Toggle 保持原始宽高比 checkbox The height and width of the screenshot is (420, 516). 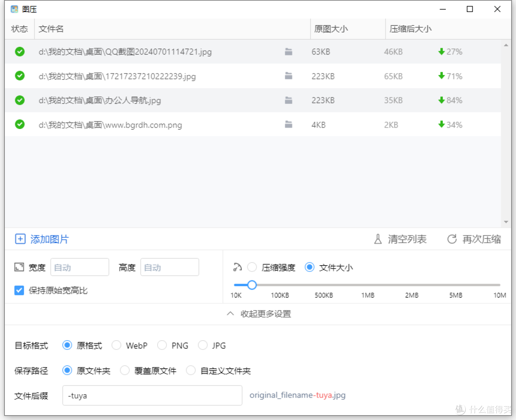click(19, 291)
